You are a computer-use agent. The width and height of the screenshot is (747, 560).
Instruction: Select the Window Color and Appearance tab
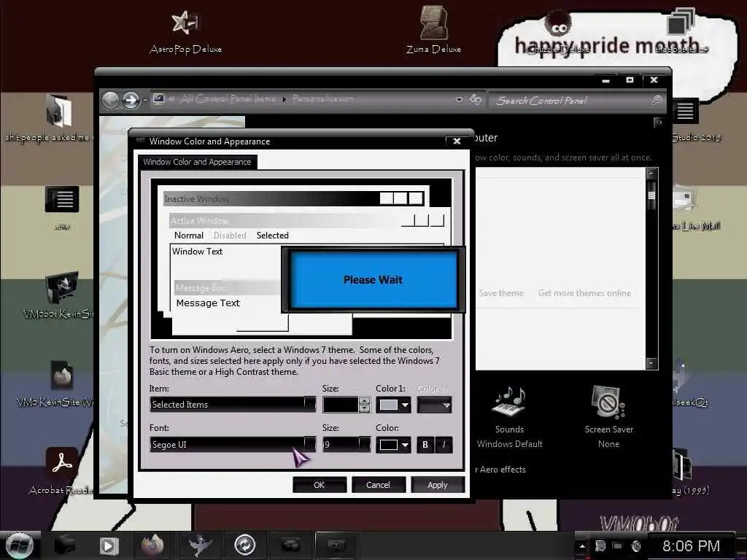coord(197,162)
